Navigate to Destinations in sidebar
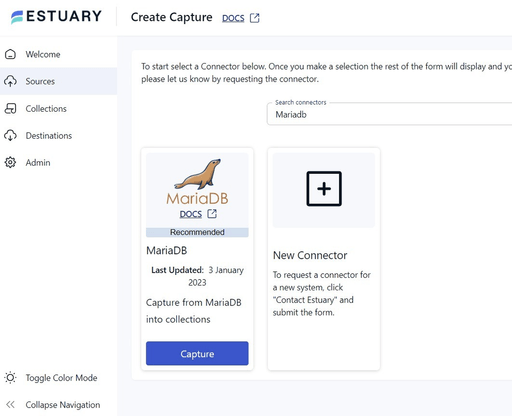The width and height of the screenshot is (512, 416). pyautogui.click(x=58, y=135)
